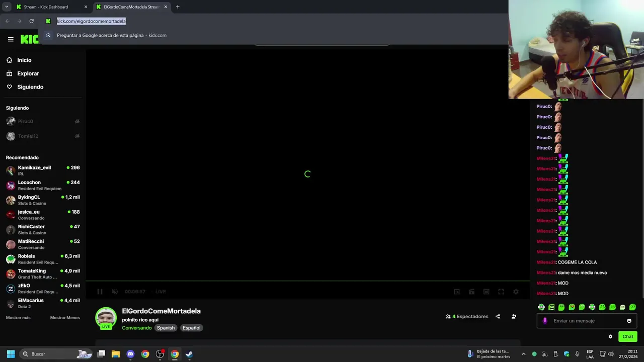This screenshot has height=362, width=644.
Task: Switch to ElGordoComeMortadela Stream tab
Action: click(x=132, y=7)
